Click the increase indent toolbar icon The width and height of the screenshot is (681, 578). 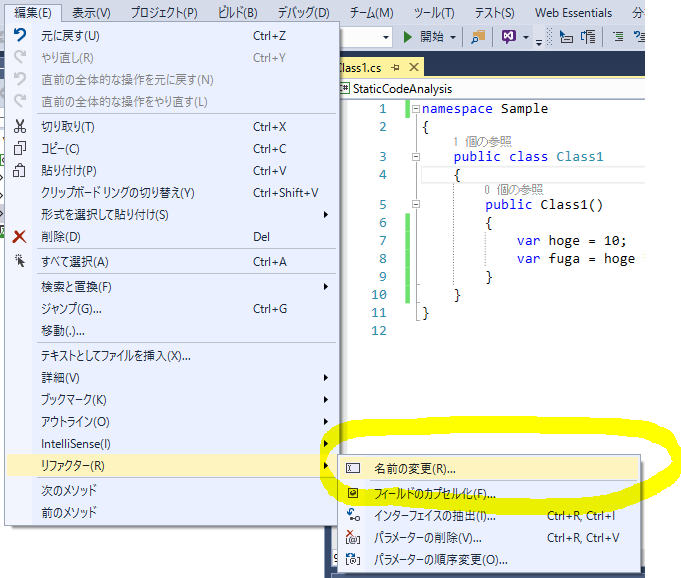(x=588, y=37)
